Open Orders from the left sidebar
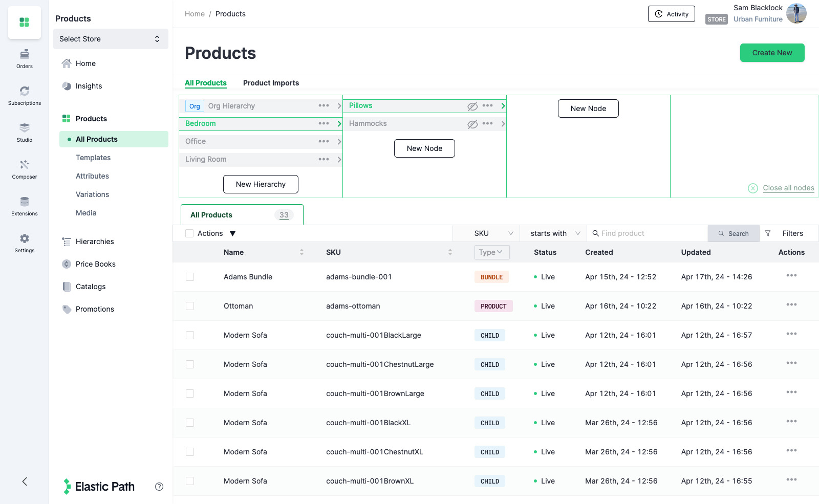The image size is (819, 504). [24, 58]
